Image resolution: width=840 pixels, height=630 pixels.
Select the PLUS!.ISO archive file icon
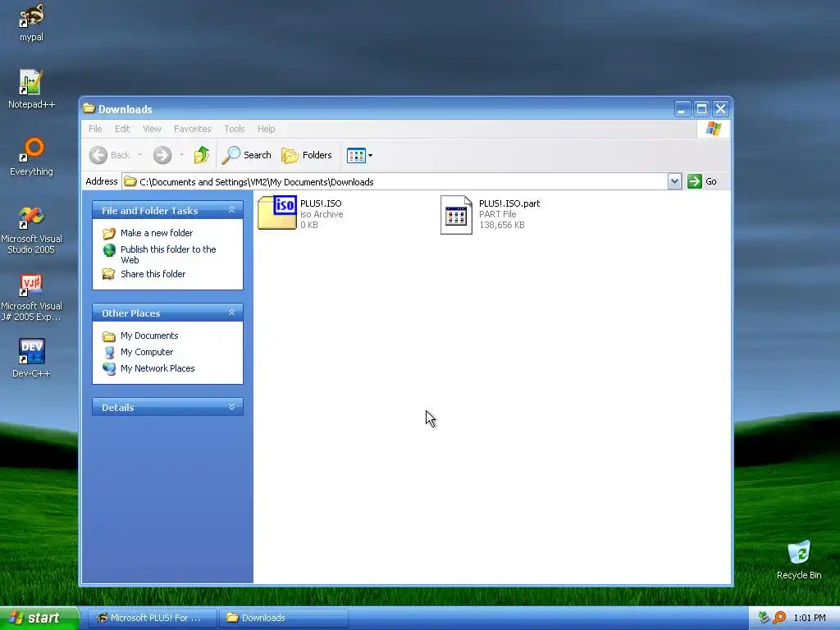tap(277, 212)
